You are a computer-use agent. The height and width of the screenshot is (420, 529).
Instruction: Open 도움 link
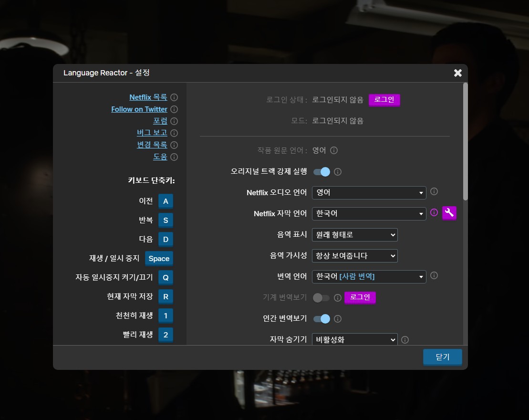tap(160, 157)
